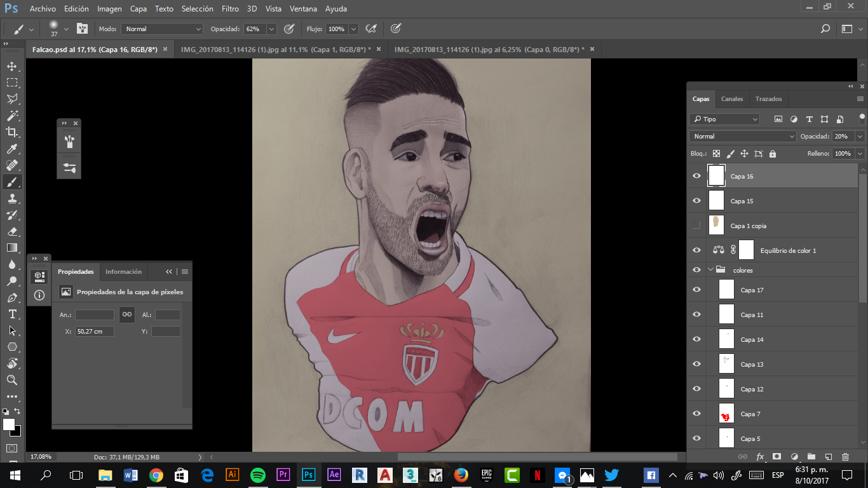The width and height of the screenshot is (868, 488).
Task: Open the brush preset picker arrow
Action: 66,29
